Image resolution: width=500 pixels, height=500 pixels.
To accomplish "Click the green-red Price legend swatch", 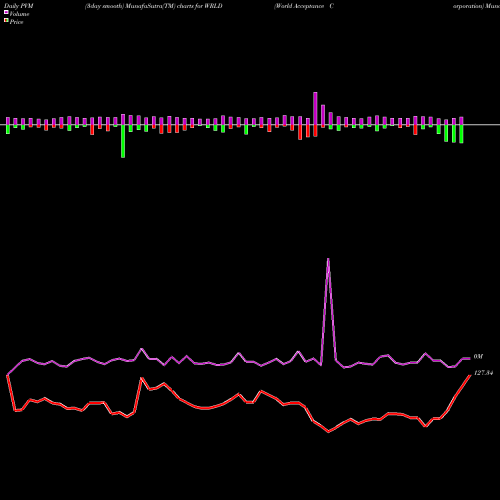I will (x=6, y=21).
